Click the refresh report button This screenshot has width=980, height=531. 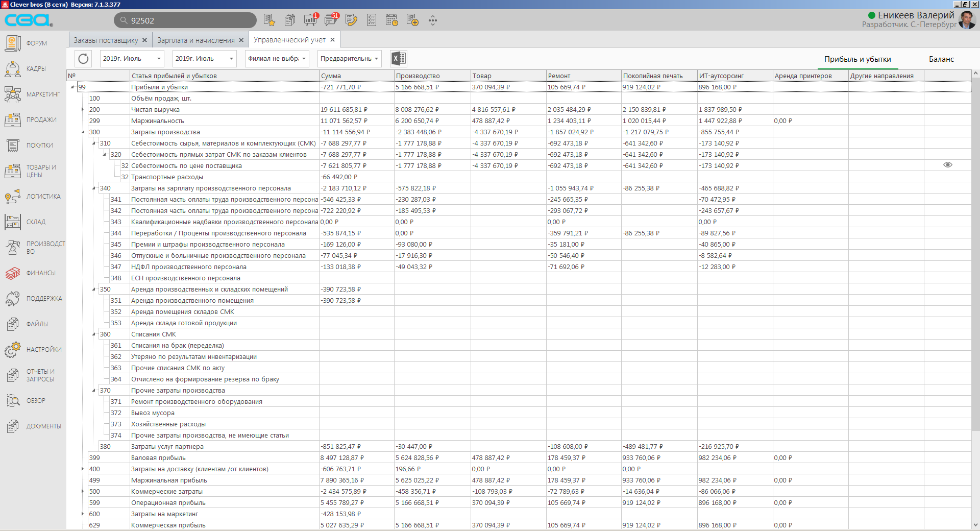tap(83, 59)
